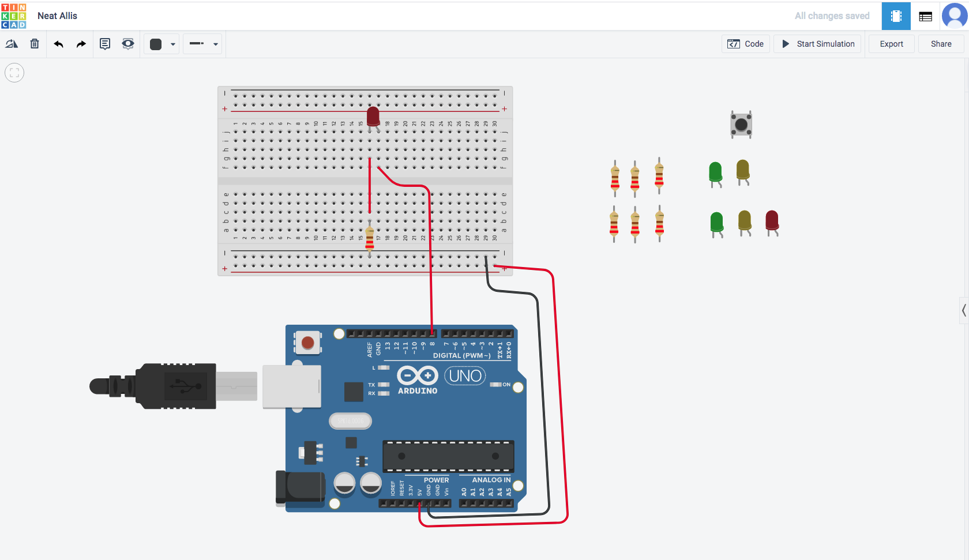Click the Export button
The height and width of the screenshot is (560, 969).
point(892,44)
